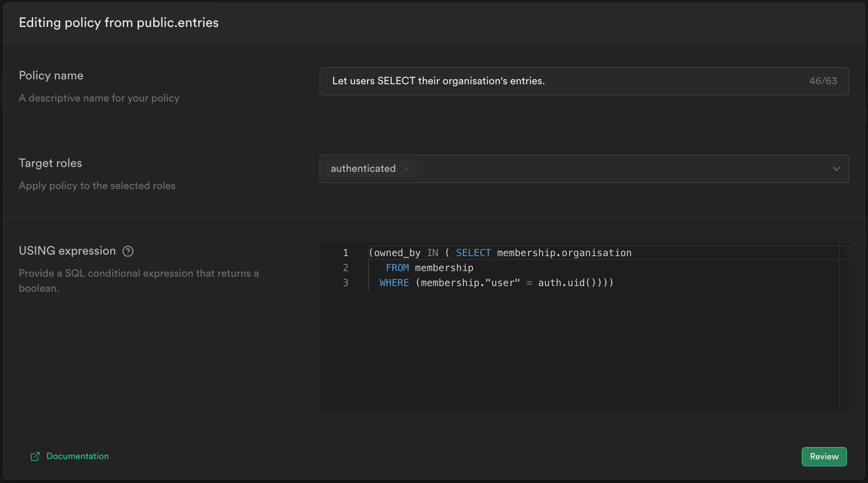This screenshot has width=868, height=483.
Task: Click the FROM keyword on line 2
Action: coord(397,267)
